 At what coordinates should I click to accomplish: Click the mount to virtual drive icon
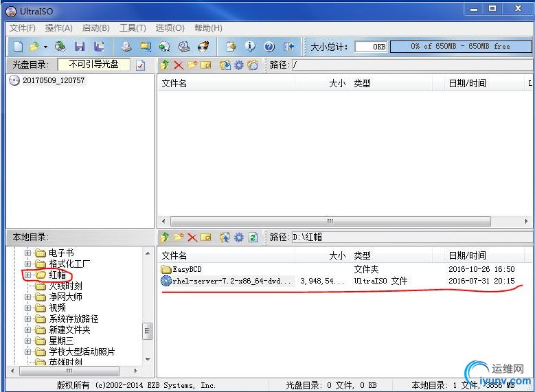[x=184, y=47]
